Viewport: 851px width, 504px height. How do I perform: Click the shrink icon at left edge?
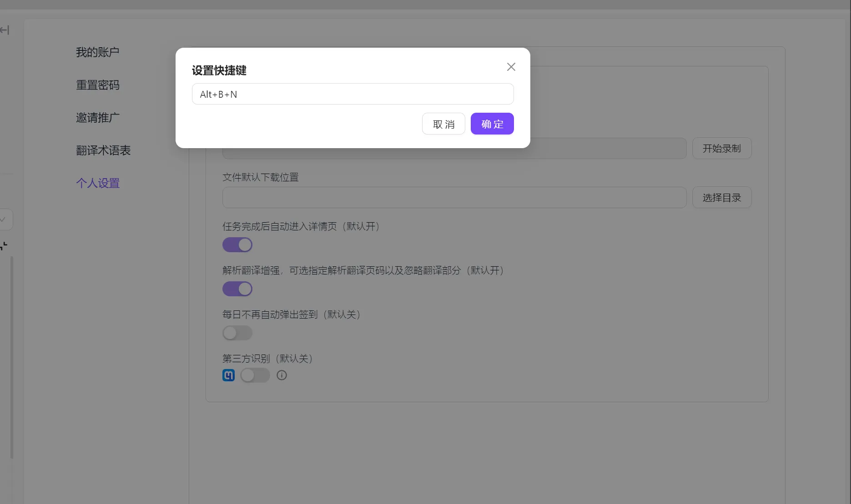4,246
